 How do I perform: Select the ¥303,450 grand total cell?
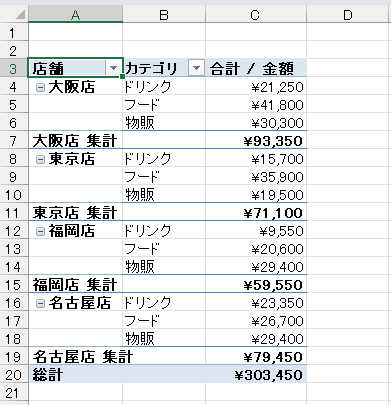(x=256, y=375)
